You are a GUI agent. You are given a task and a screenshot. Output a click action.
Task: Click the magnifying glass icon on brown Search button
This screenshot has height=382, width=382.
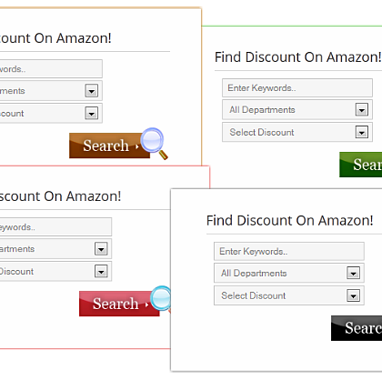point(154,143)
